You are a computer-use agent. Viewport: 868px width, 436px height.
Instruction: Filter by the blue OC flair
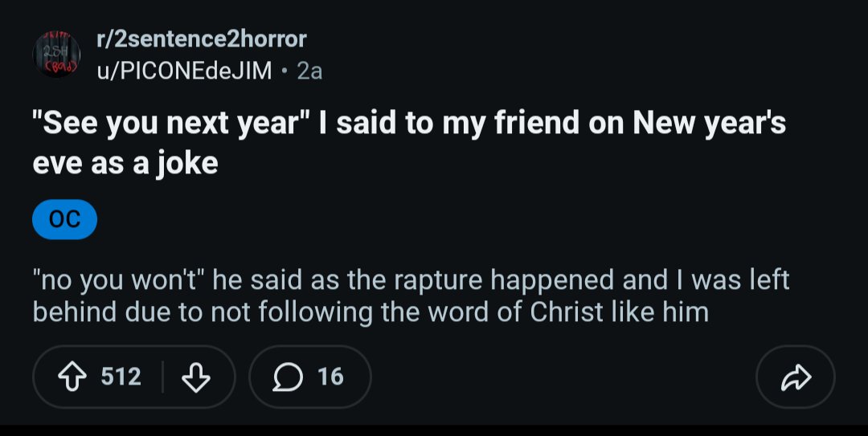(65, 219)
